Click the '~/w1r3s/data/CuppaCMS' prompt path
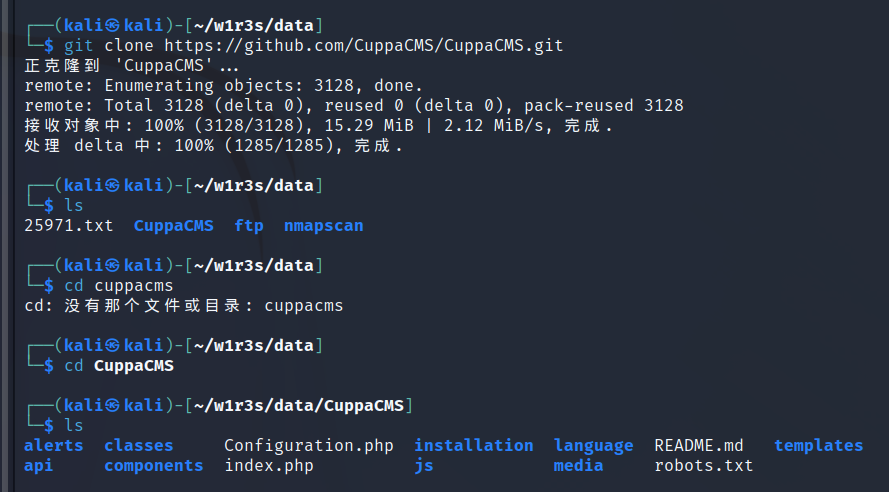The height and width of the screenshot is (492, 889). pyautogui.click(x=299, y=406)
